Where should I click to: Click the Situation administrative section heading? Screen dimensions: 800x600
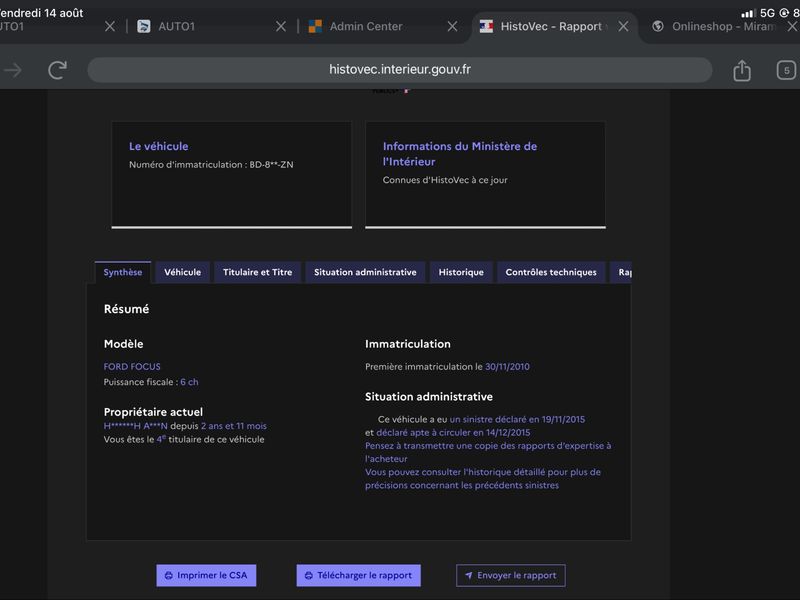coord(429,397)
